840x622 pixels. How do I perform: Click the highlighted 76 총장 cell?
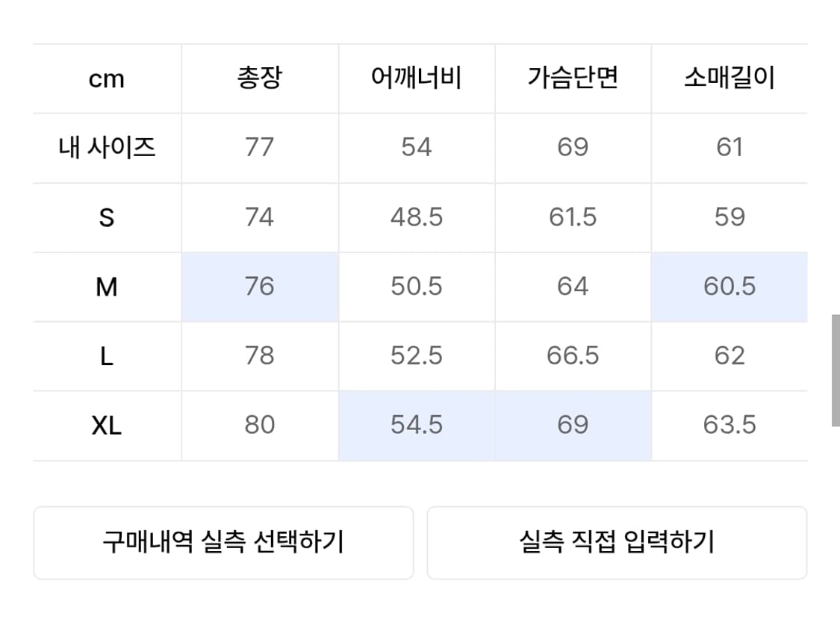pos(259,287)
